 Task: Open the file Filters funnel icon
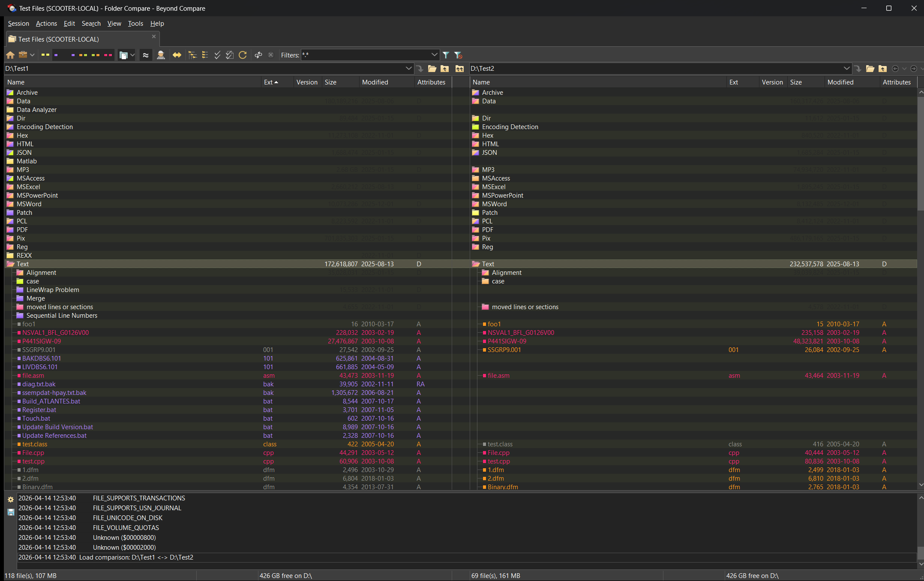point(446,55)
